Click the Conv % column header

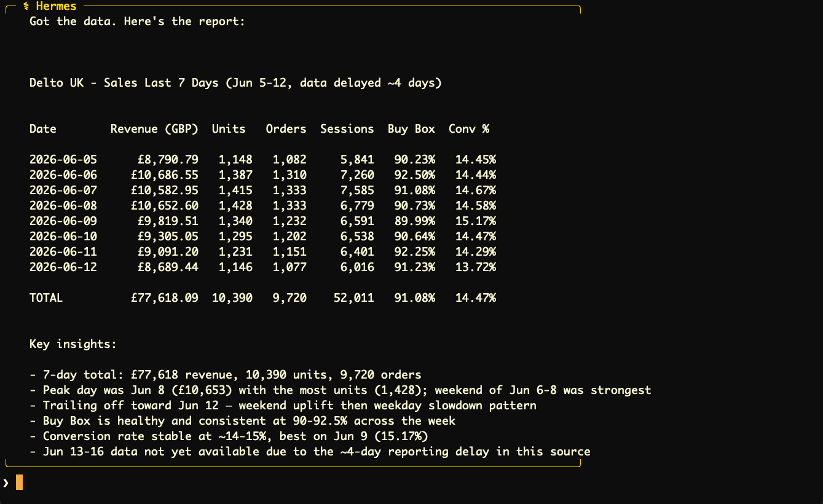tap(469, 129)
